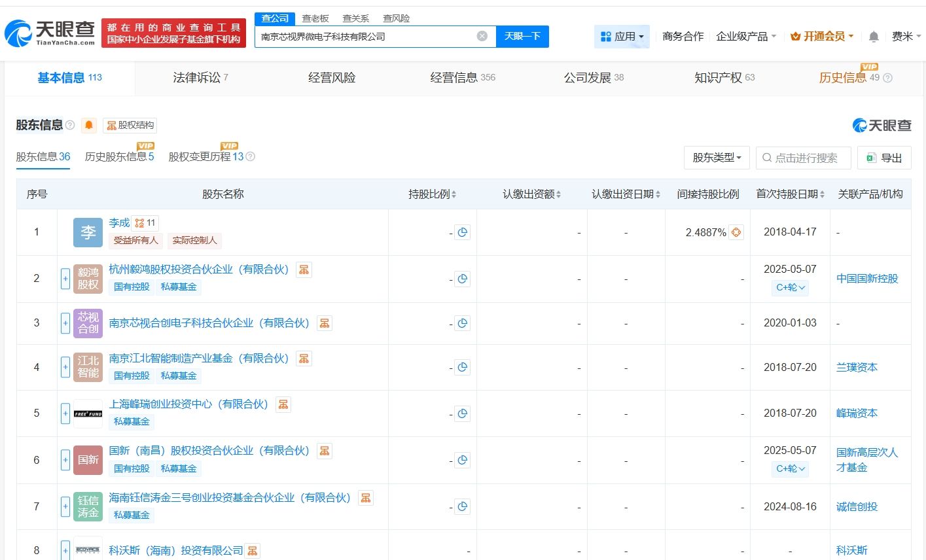Click the orange alert bell beside 股东信息

[89, 125]
